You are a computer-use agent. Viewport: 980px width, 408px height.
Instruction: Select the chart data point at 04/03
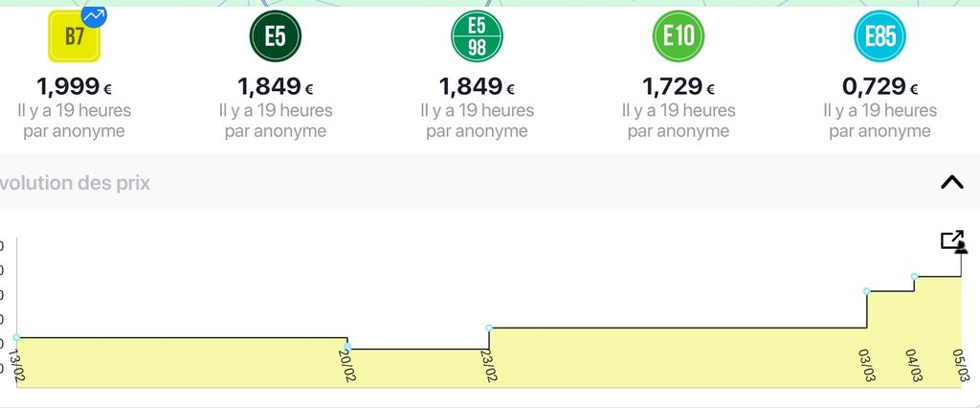tap(915, 277)
